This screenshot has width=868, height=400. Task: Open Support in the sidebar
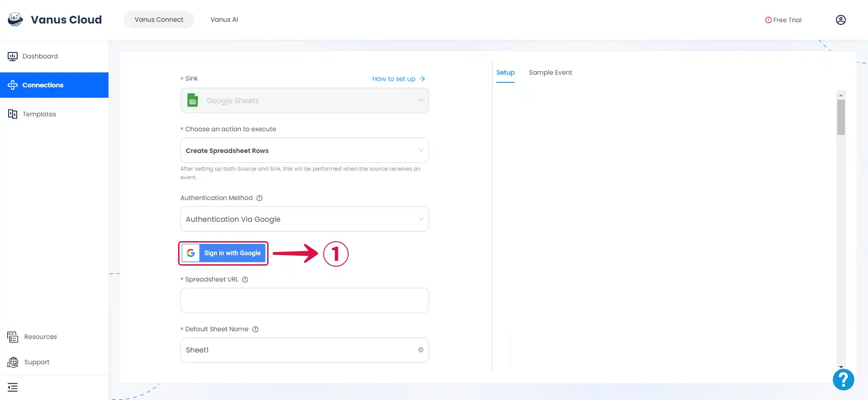pos(54,362)
